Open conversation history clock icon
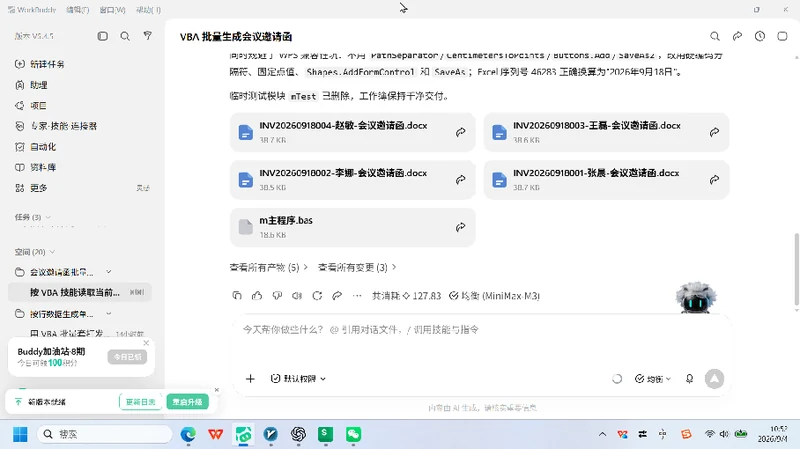This screenshot has width=800, height=449. coord(760,36)
